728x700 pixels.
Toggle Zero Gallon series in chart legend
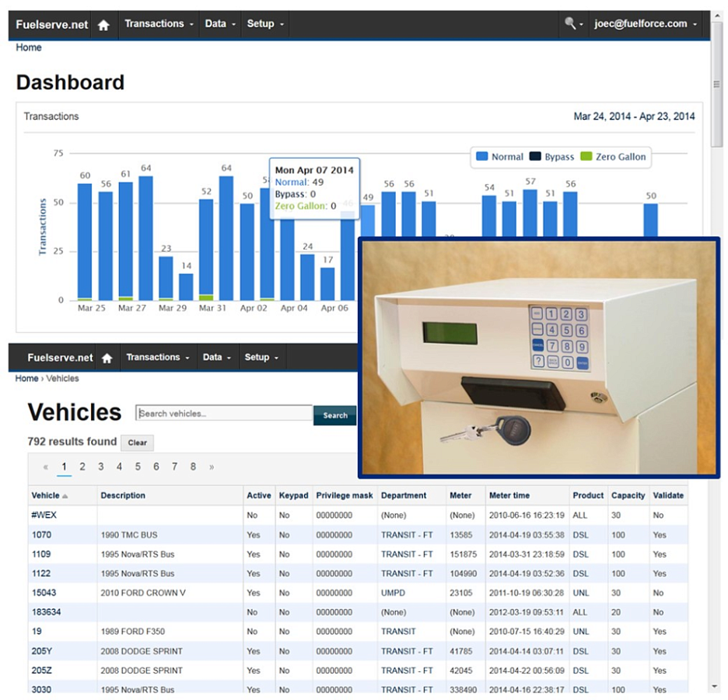click(x=613, y=157)
